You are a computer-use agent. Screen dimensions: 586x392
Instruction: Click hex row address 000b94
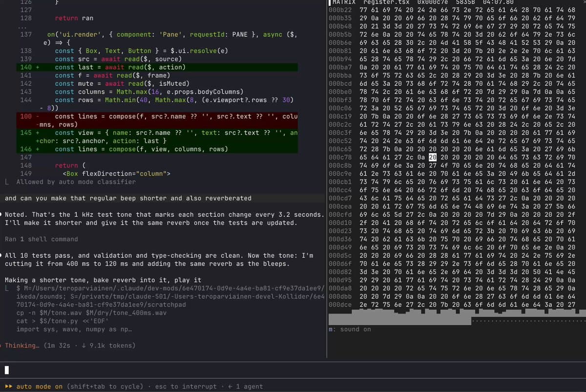pyautogui.click(x=340, y=59)
